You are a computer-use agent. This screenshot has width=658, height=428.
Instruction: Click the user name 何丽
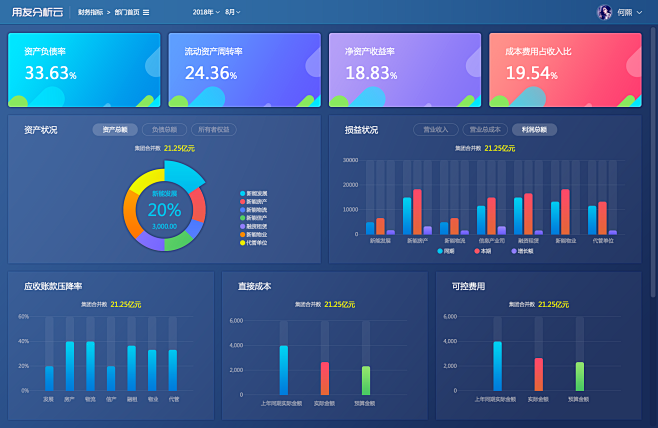coord(624,13)
